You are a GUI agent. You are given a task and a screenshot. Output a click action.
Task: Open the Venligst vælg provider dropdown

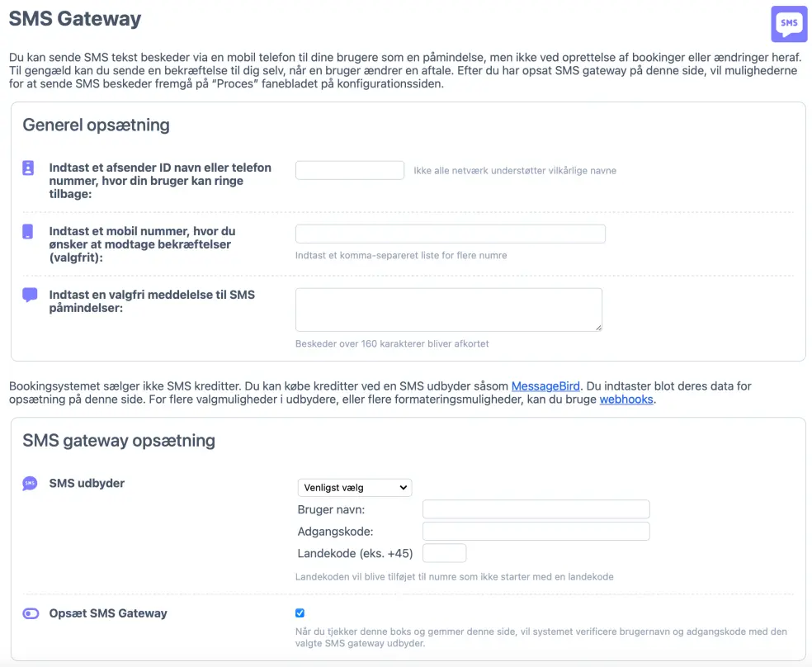[x=354, y=488]
